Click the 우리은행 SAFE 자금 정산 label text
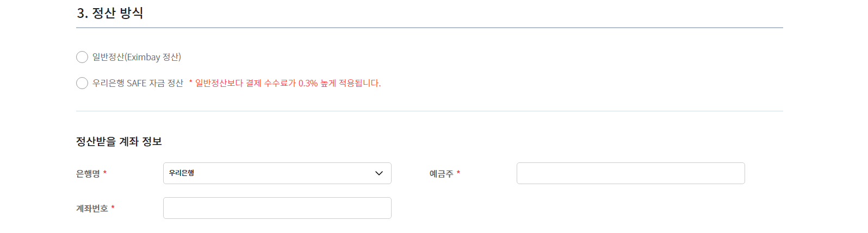Image resolution: width=868 pixels, height=233 pixels. (x=138, y=83)
